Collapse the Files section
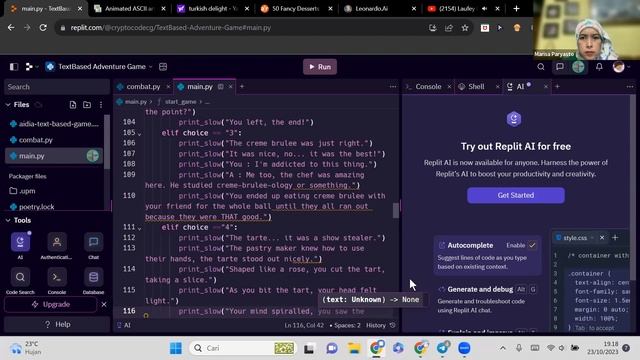The image size is (640, 360). [x=8, y=105]
